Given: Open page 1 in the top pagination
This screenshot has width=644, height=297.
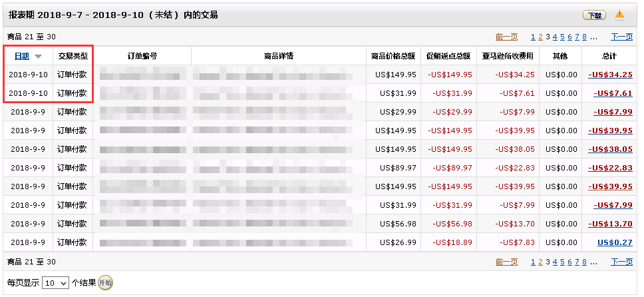Looking at the screenshot, I should [x=533, y=37].
